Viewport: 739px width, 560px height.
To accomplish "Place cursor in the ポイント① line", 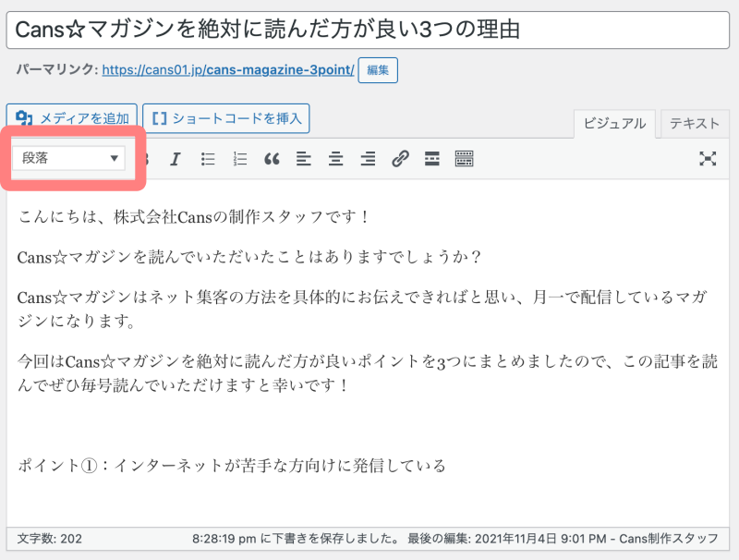I will pyautogui.click(x=232, y=466).
